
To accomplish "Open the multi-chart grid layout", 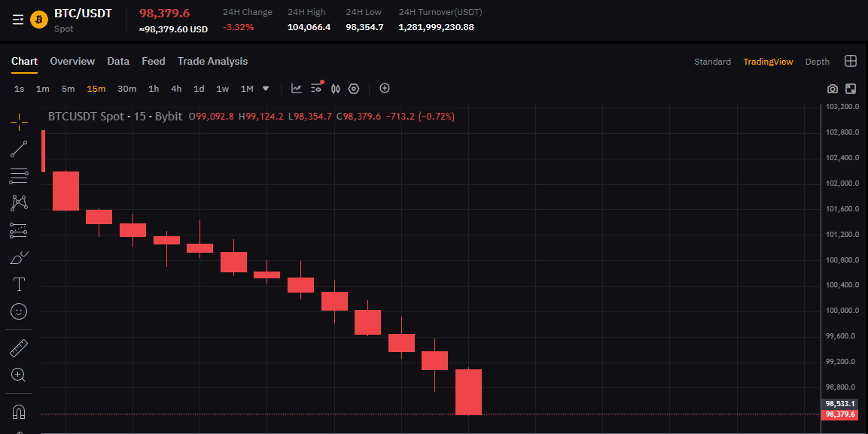I will click(851, 62).
